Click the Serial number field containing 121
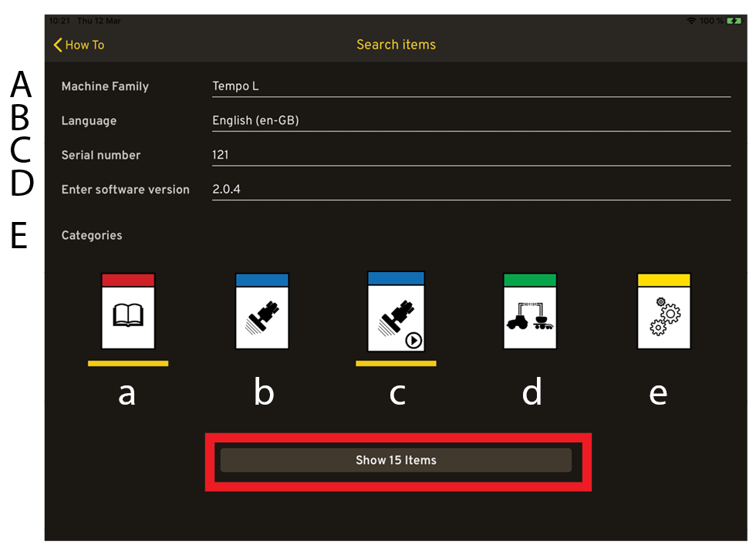The width and height of the screenshot is (756, 555). coord(471,155)
